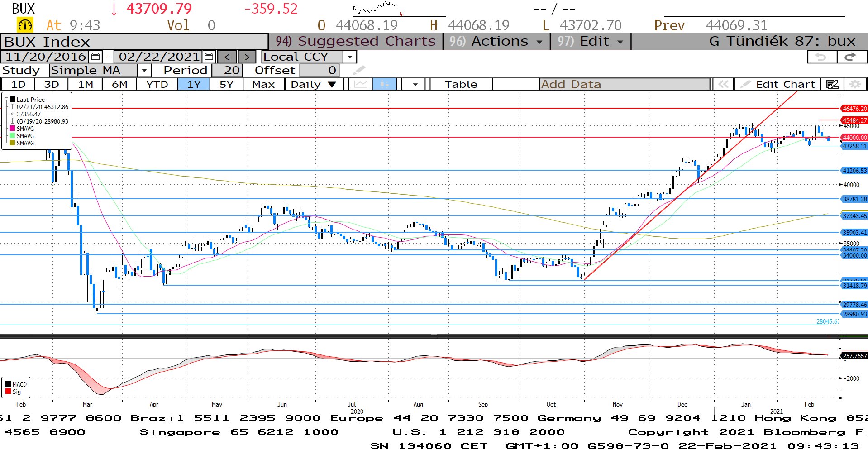Click the light green SMAVG legend swatch
Image resolution: width=868 pixels, height=464 pixels.
coord(12,136)
